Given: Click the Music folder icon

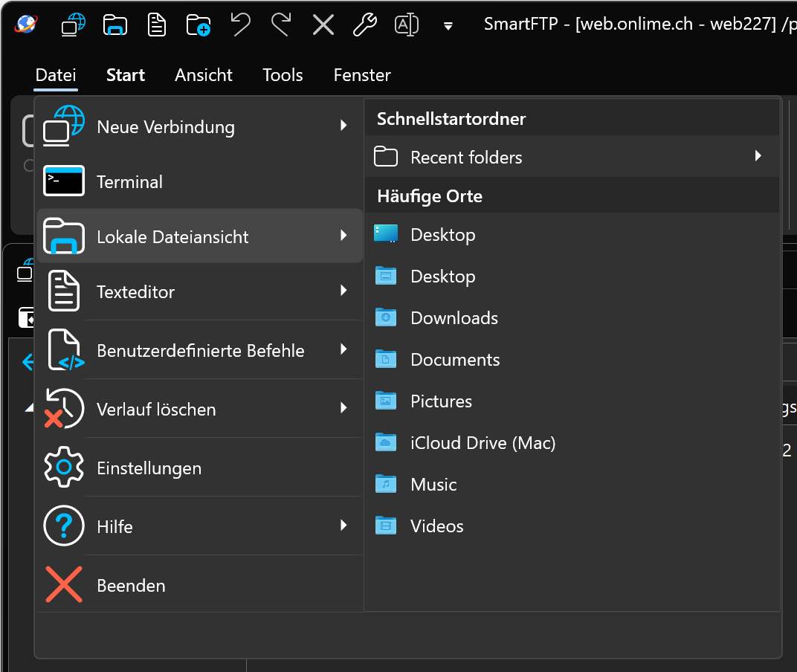Looking at the screenshot, I should pos(386,484).
